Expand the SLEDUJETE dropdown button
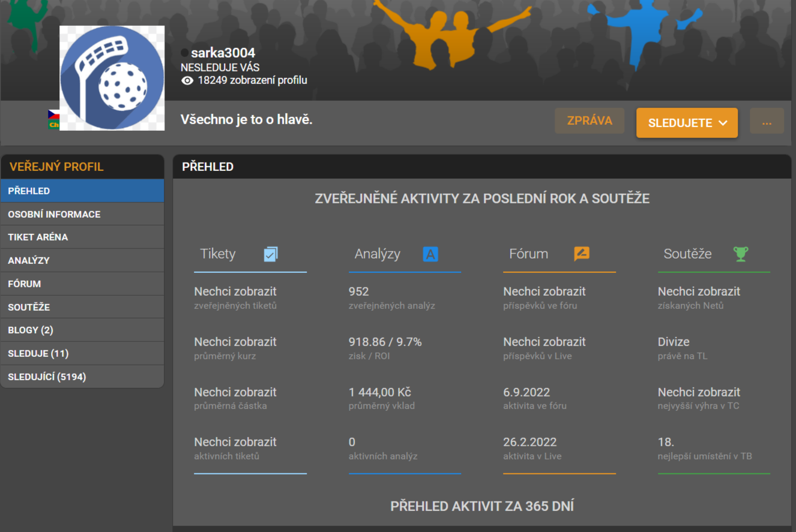Image resolution: width=796 pixels, height=532 pixels. (687, 123)
